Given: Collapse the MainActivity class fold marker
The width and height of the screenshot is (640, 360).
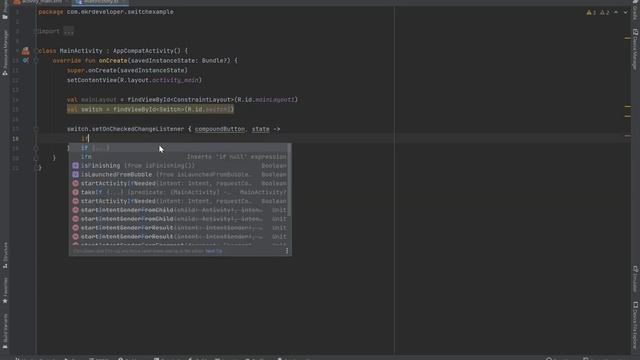Looking at the screenshot, I should (36, 51).
